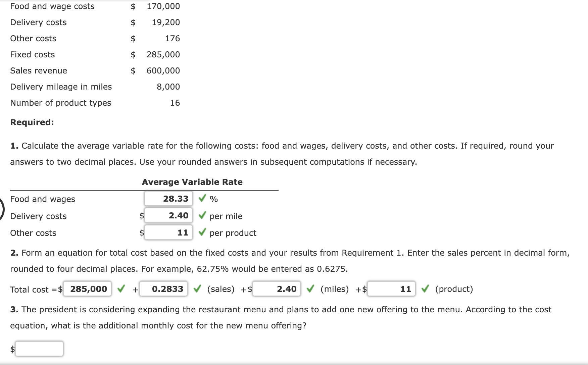This screenshot has height=365, width=588.
Task: Click the checkmark next to delivery rate 2.40
Action: click(202, 216)
